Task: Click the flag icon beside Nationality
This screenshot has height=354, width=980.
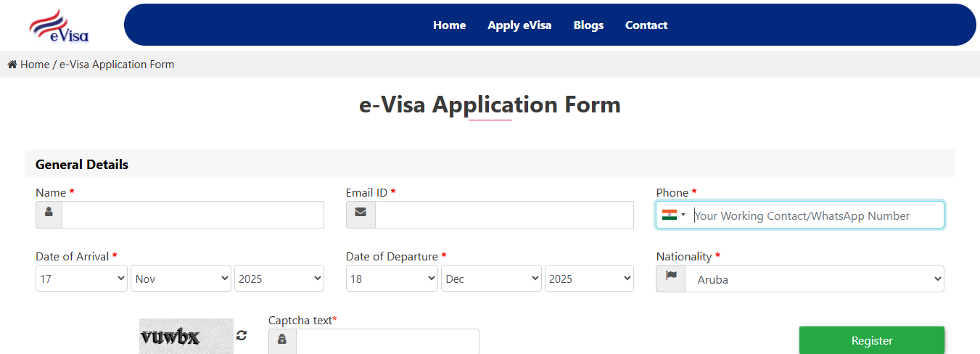Action: [x=671, y=278]
